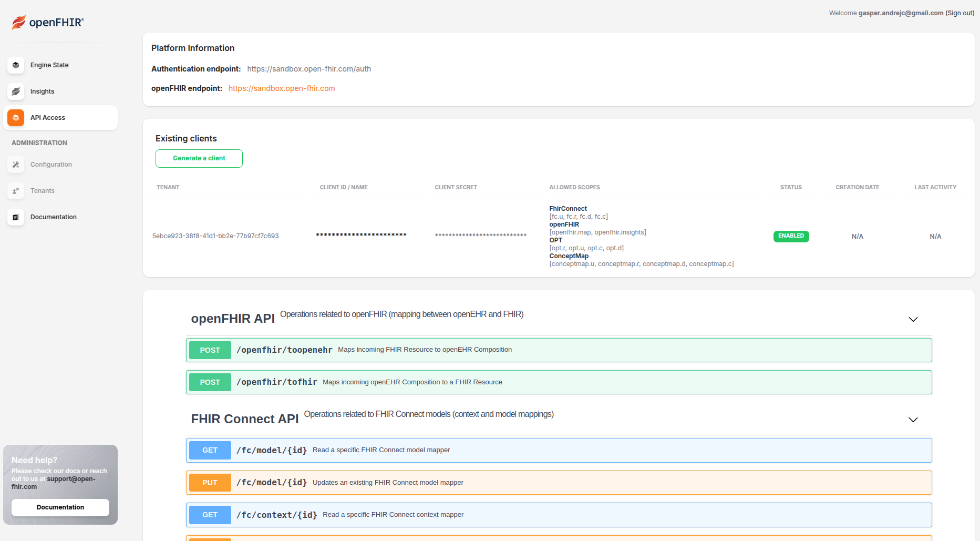This screenshot has height=541, width=980.
Task: Collapse the FHIR Connect API section chevron
Action: [x=913, y=420]
